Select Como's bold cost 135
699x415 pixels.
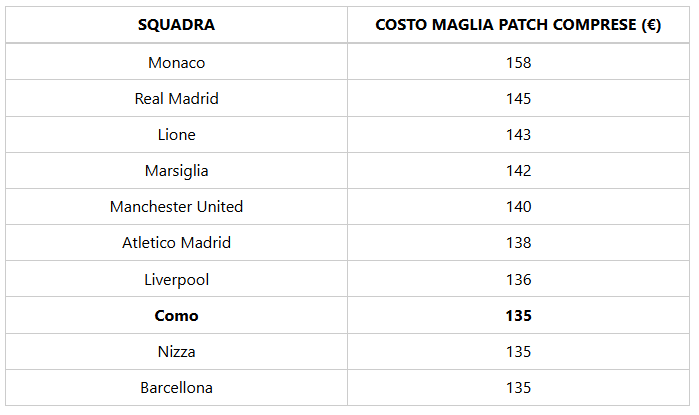pyautogui.click(x=518, y=315)
